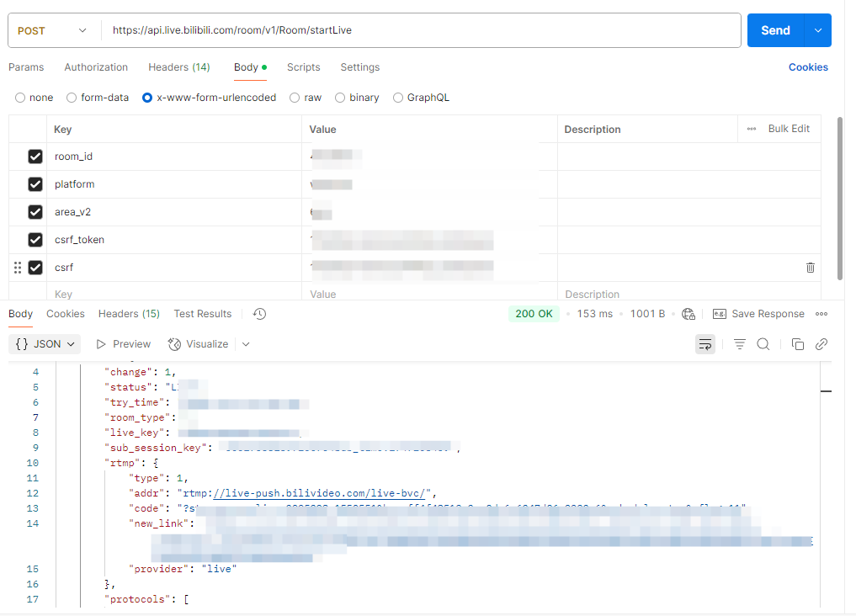
Task: Click the "provider": "live" JSON line
Action: pos(183,569)
